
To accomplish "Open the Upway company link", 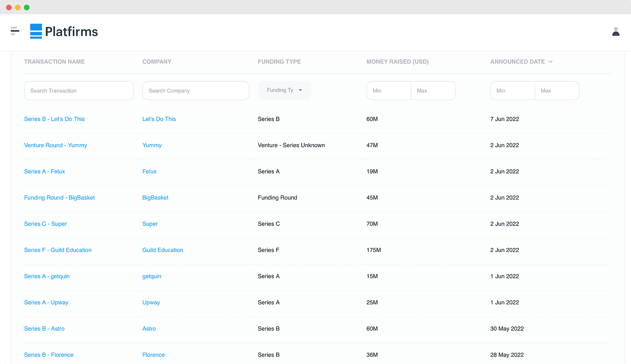I will (x=151, y=303).
